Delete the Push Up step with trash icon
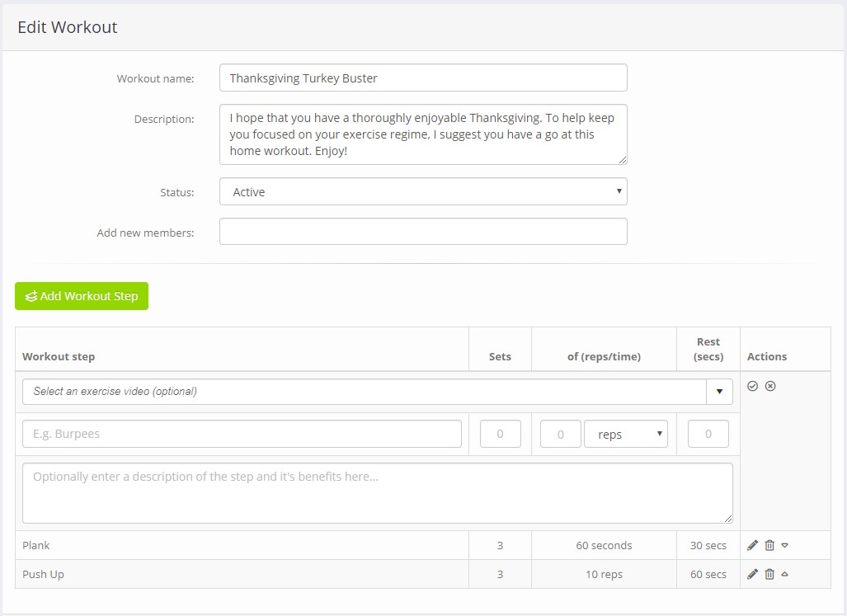 [x=769, y=574]
